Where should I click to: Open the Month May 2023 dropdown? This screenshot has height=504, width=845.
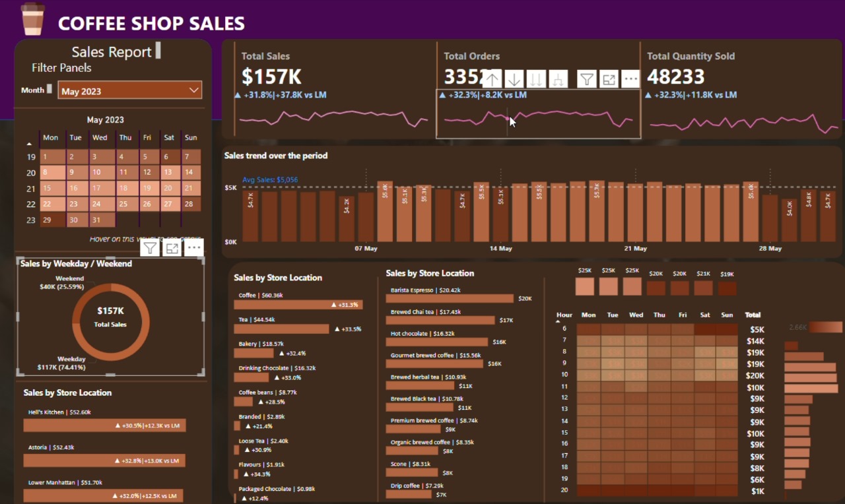(130, 91)
